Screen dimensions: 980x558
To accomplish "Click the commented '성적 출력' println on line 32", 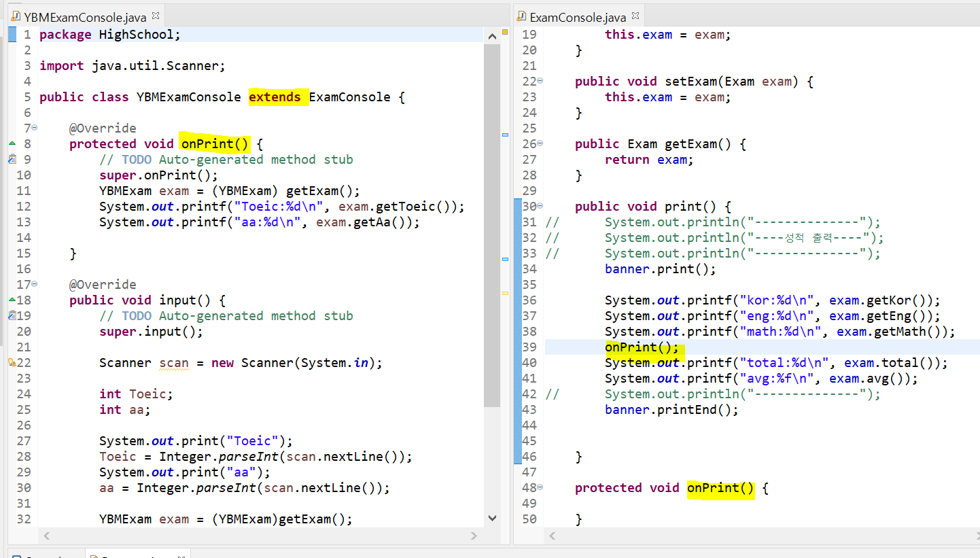I will [745, 237].
